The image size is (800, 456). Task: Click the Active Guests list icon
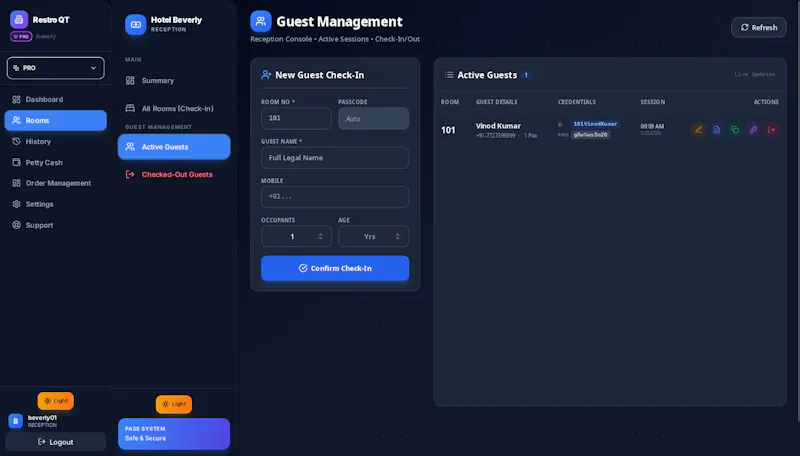[x=449, y=75]
